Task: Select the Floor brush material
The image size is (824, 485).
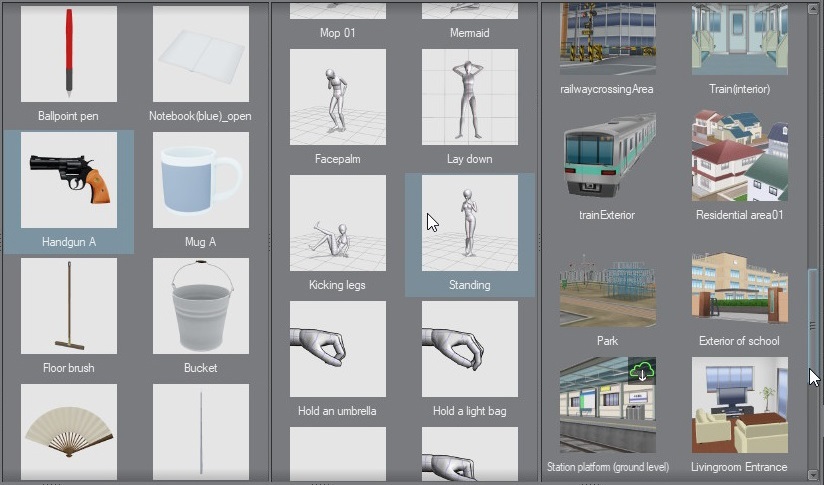Action: coord(69,306)
